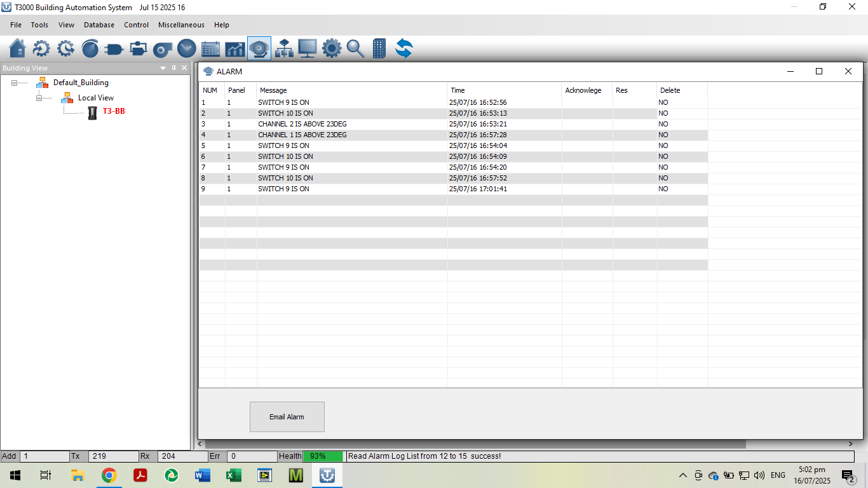The width and height of the screenshot is (868, 488).
Task: Open the Miscellaneous menu
Action: point(181,25)
